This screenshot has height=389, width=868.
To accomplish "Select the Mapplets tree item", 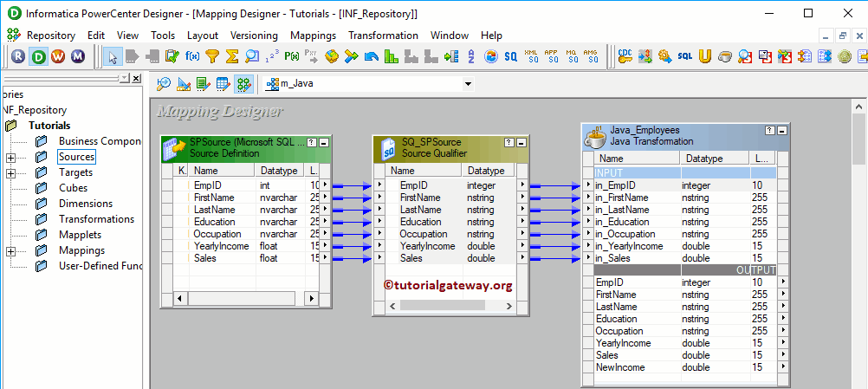I will pyautogui.click(x=81, y=235).
